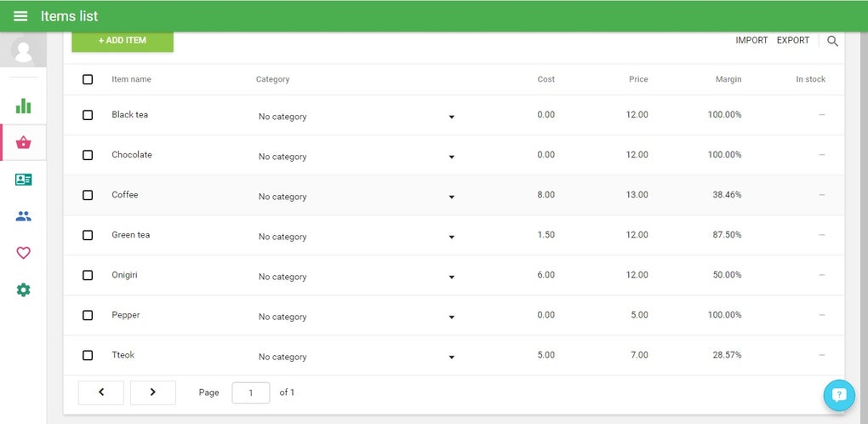Image resolution: width=868 pixels, height=424 pixels.
Task: Open the sales reports bar chart icon
Action: pyautogui.click(x=23, y=106)
